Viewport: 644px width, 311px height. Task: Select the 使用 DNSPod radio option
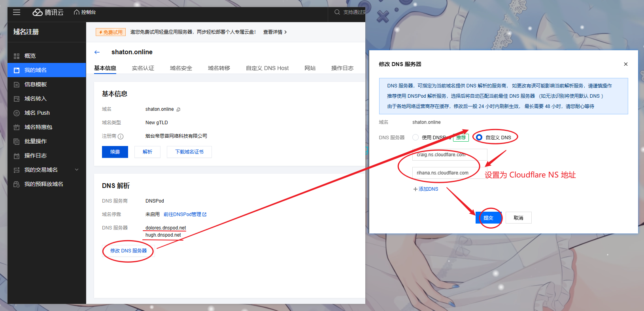[415, 137]
